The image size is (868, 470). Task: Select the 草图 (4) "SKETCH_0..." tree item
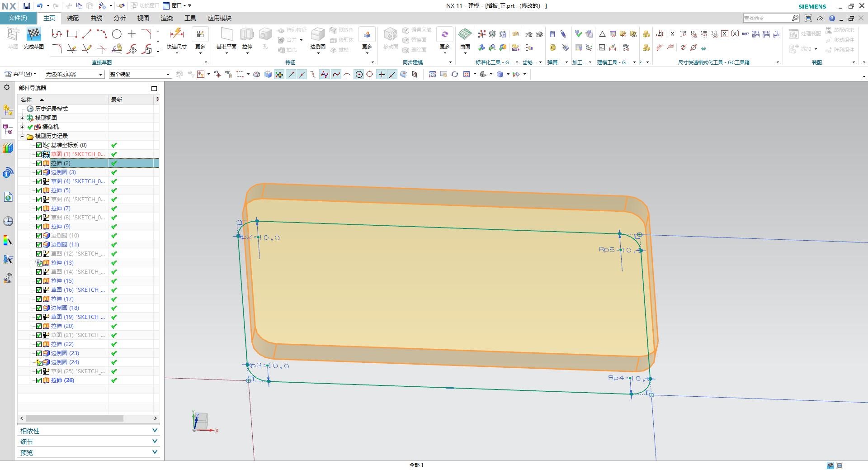(78, 181)
